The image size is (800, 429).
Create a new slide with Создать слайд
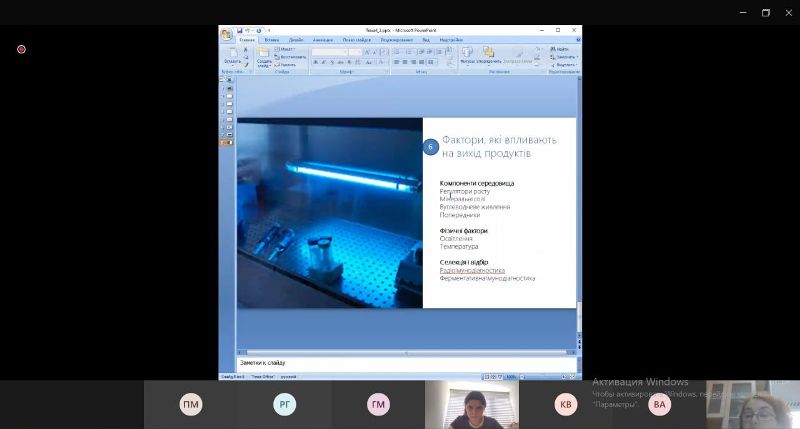tap(264, 57)
